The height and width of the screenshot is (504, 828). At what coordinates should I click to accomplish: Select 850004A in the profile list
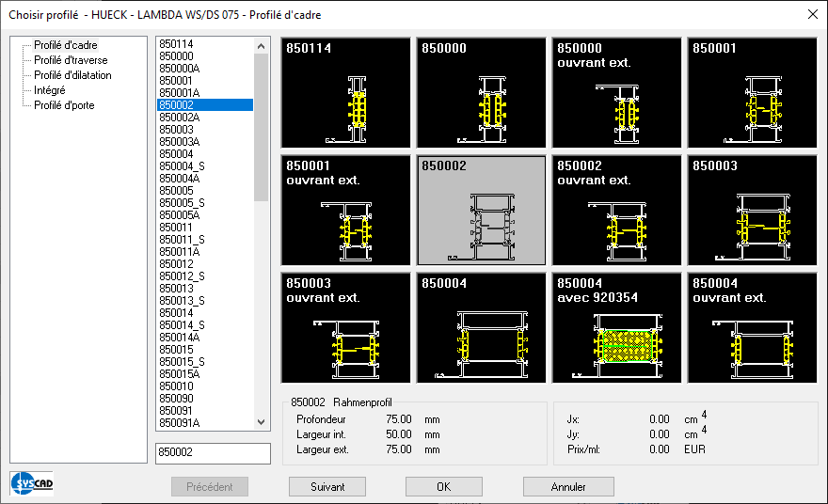pos(205,179)
